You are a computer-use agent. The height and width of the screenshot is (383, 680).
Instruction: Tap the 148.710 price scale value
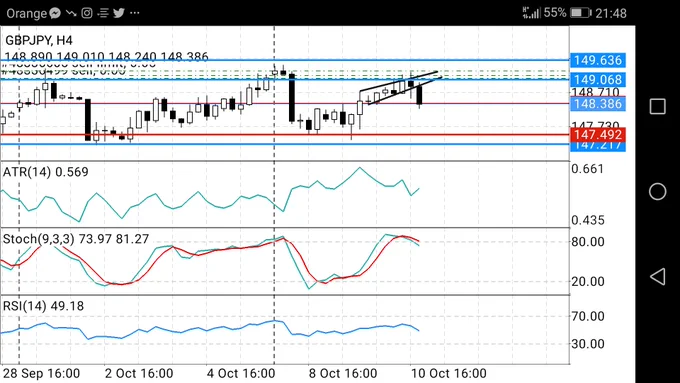click(x=595, y=92)
